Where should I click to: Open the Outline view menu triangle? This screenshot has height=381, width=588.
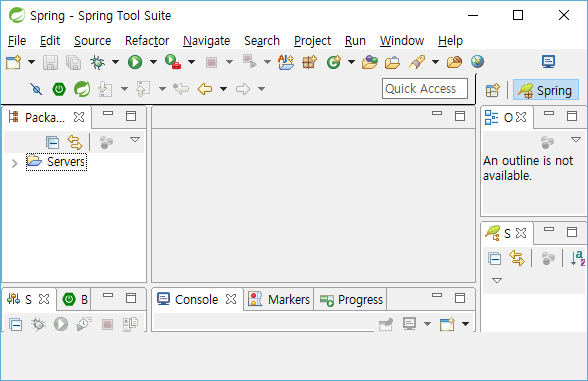(576, 140)
